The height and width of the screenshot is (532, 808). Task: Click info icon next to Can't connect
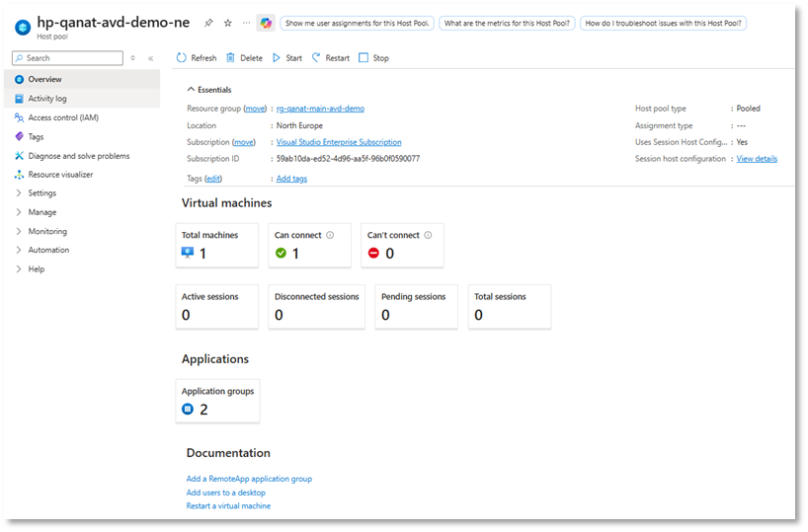click(x=428, y=235)
